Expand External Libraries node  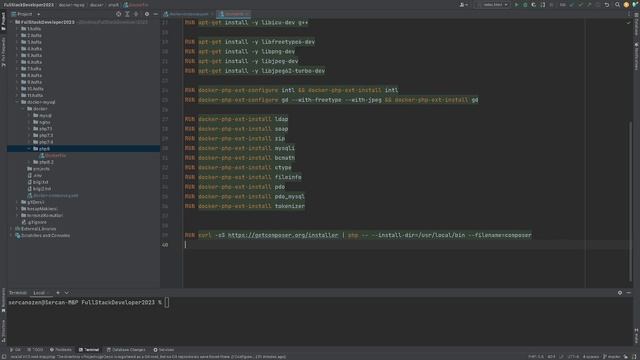(11, 229)
